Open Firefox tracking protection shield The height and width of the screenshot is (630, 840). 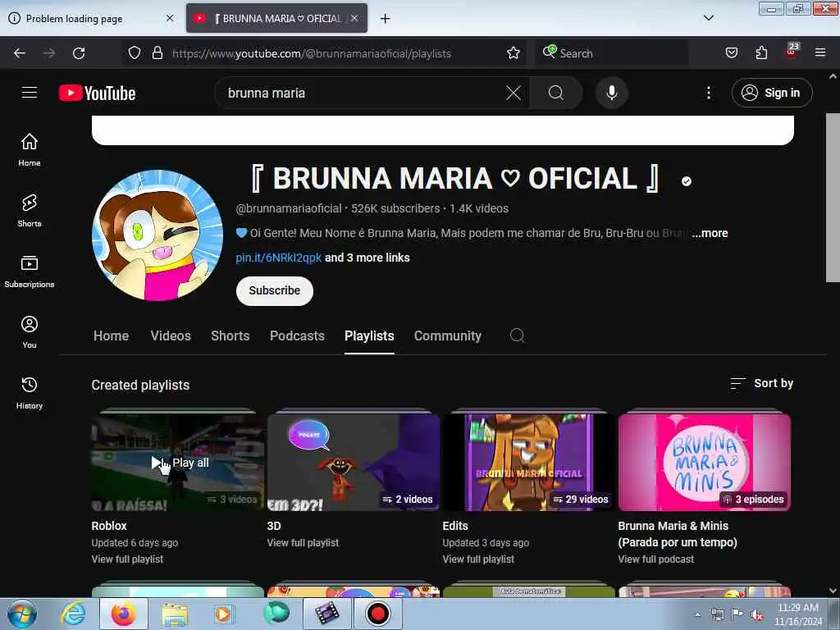135,53
